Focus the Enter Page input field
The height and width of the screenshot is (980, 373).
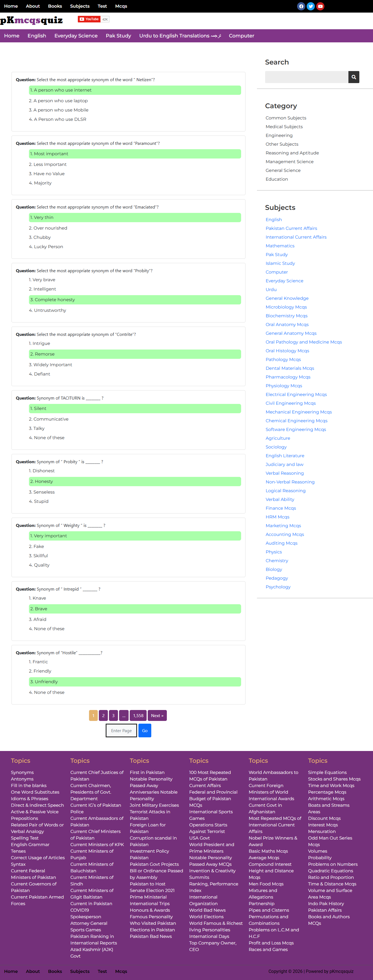coord(121,730)
